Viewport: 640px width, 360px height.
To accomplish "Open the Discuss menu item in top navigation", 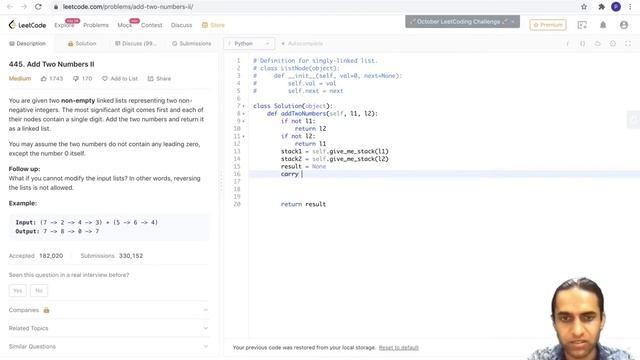I will (x=181, y=25).
